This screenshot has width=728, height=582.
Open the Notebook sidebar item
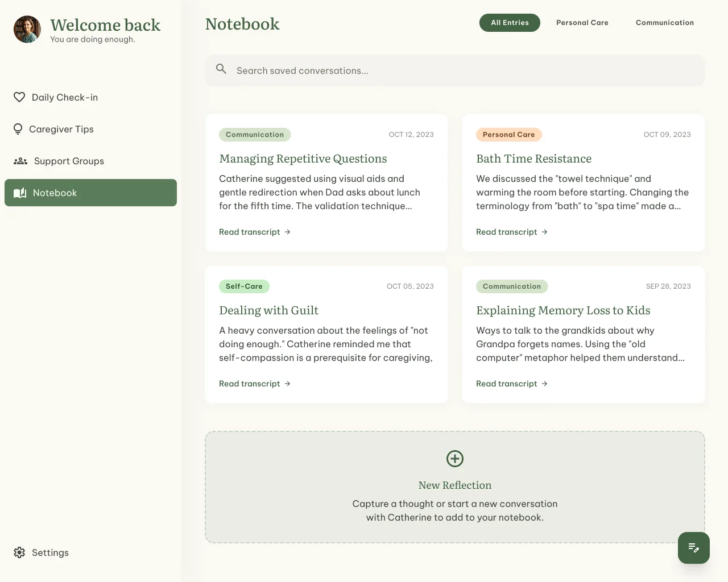pos(90,193)
